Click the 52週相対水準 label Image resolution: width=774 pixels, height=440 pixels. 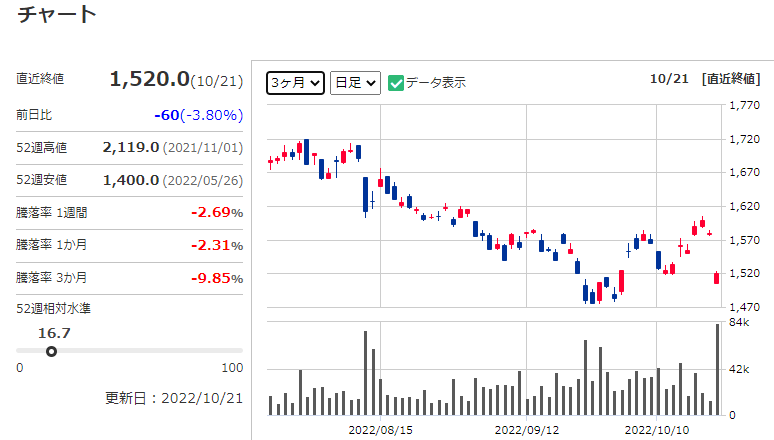53,309
